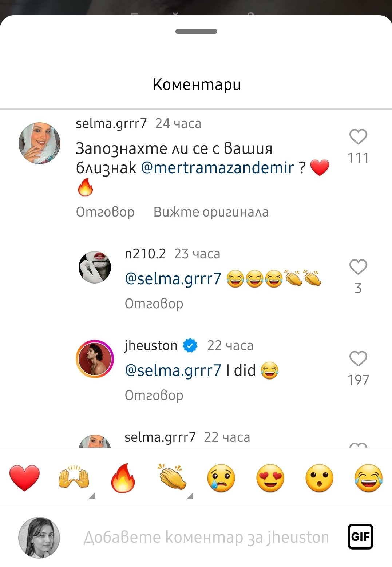Viewport: 392px width, 567px height.
Task: Tap the clapping hands quick-reaction emoji
Action: pos(172,478)
